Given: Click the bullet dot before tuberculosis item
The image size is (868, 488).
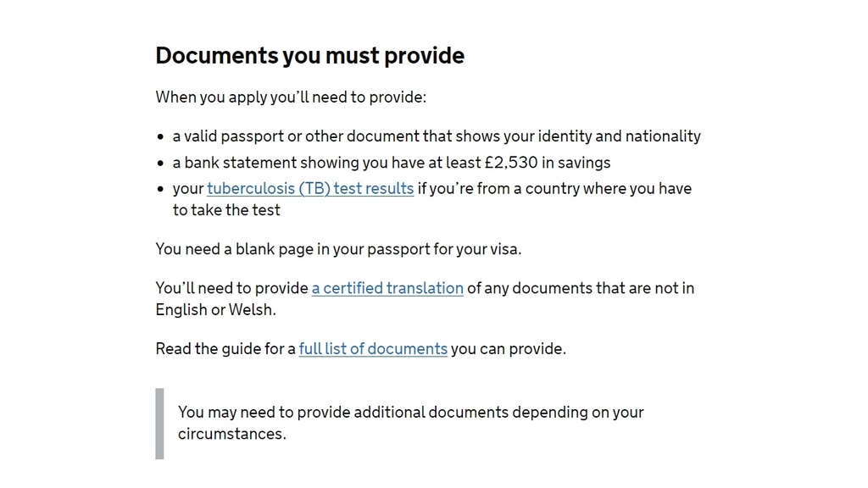Looking at the screenshot, I should pos(160,190).
